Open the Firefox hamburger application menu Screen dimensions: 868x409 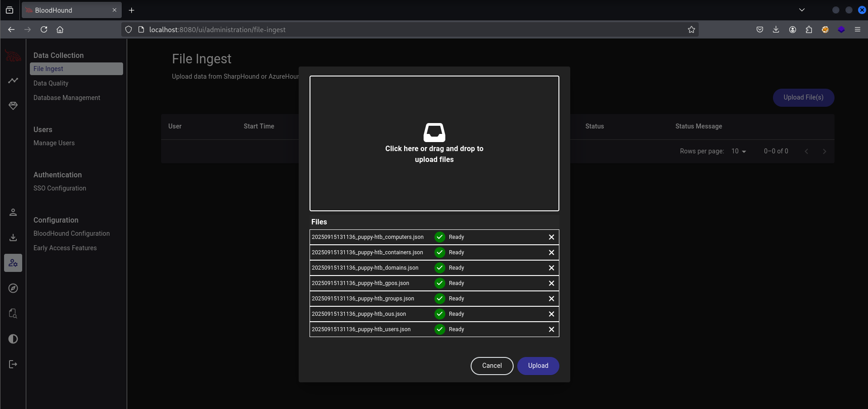tap(857, 29)
